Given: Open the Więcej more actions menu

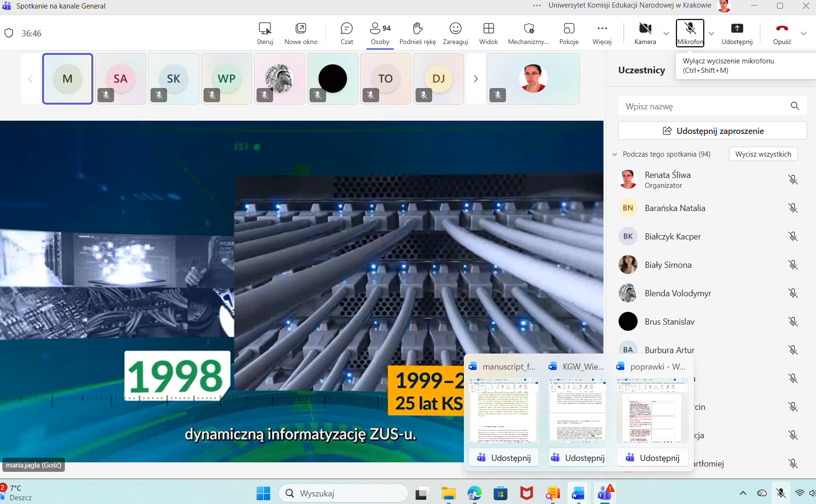Looking at the screenshot, I should [x=602, y=33].
